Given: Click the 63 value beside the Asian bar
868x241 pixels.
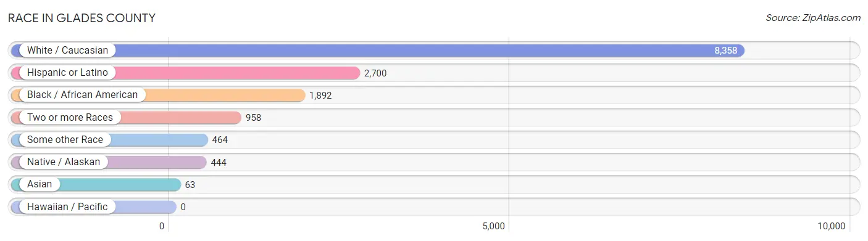Looking at the screenshot, I should tap(190, 185).
